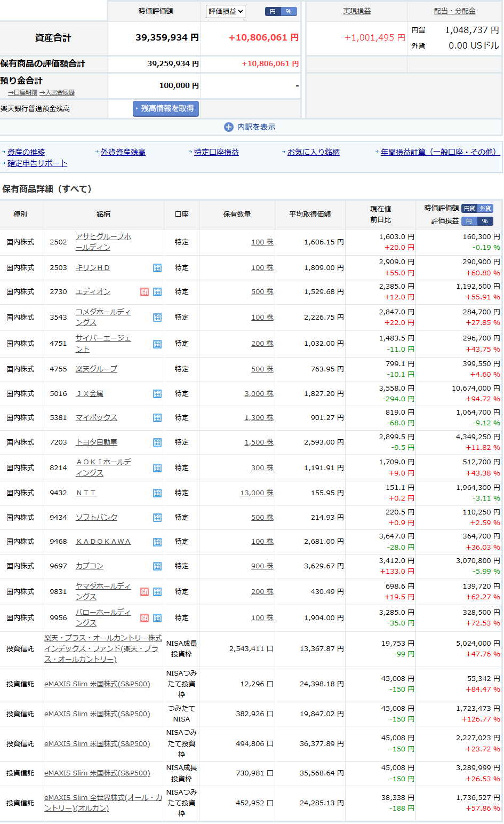Open calendar icon for コメダホールディングス

click(x=157, y=318)
